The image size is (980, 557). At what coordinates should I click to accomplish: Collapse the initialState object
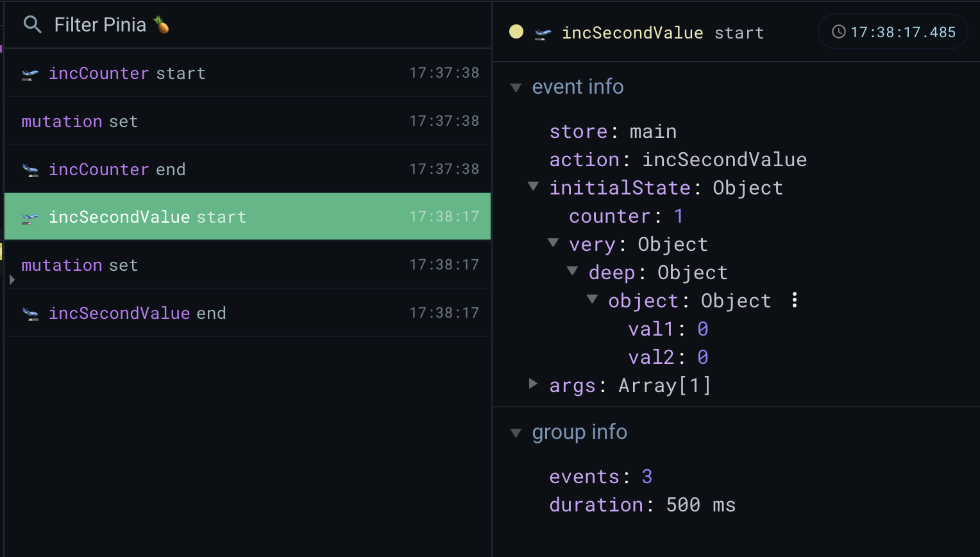pos(533,186)
